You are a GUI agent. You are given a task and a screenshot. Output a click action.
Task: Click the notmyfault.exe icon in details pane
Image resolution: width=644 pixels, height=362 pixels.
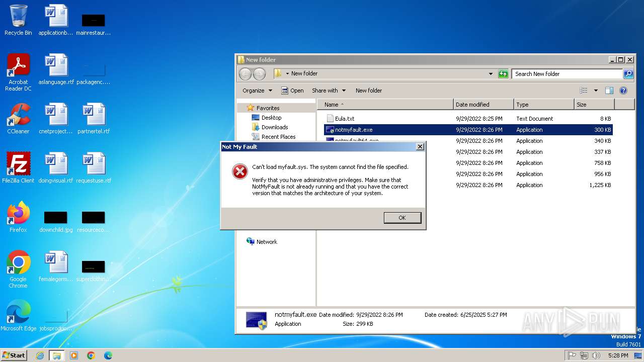tap(257, 320)
